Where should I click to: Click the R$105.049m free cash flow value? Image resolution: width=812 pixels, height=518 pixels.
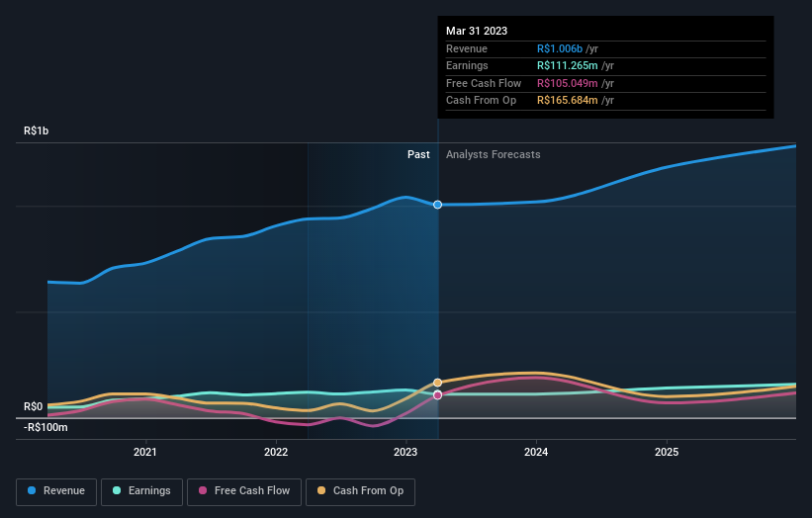(x=568, y=83)
